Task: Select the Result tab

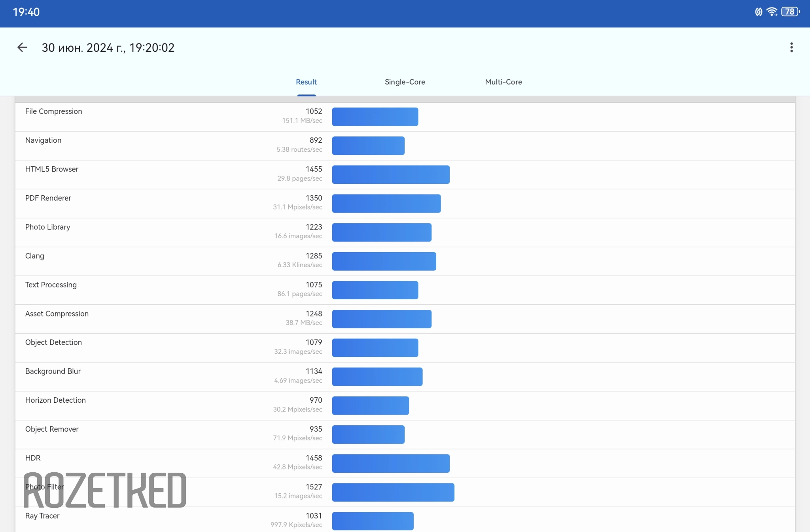Action: pos(306,82)
